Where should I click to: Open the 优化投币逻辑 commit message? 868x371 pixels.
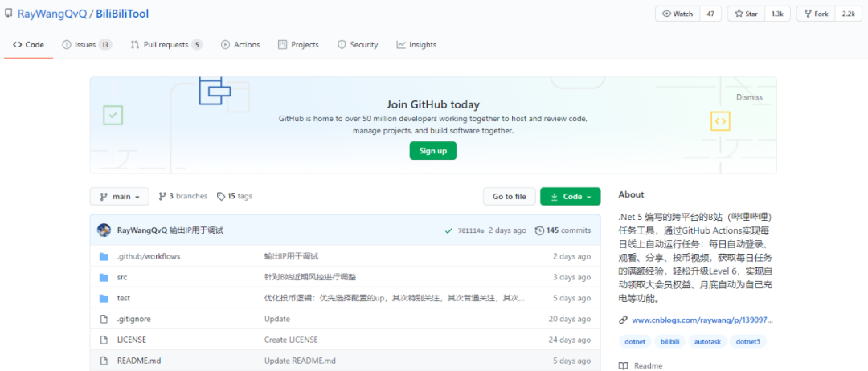tap(394, 298)
